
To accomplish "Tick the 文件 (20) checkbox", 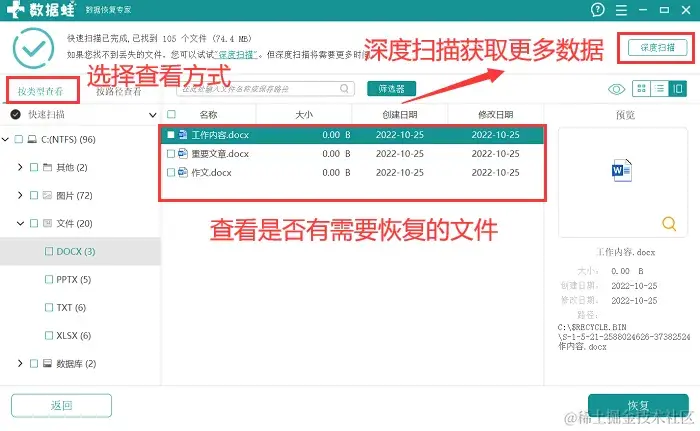I will pyautogui.click(x=33, y=223).
